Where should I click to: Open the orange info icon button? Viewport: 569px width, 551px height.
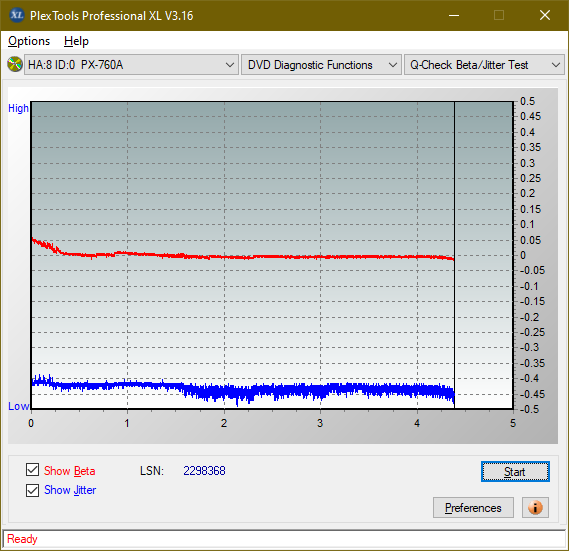(x=535, y=507)
